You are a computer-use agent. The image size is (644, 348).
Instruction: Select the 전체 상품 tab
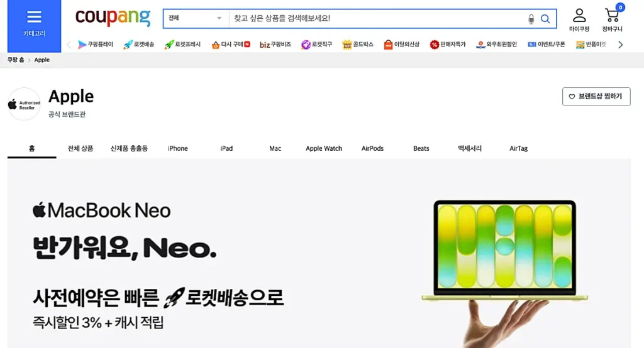coord(80,148)
